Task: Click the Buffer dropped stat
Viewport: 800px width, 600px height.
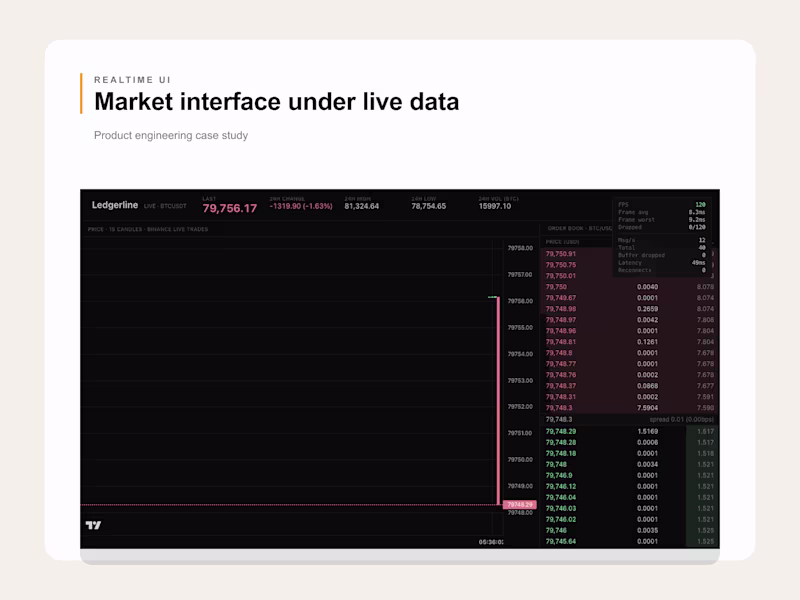Action: coord(662,255)
